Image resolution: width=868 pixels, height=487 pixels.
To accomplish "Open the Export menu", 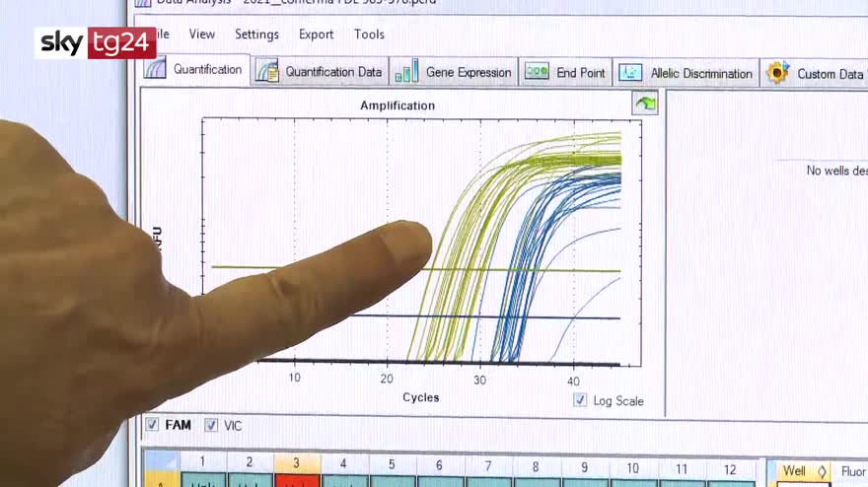I will click(317, 35).
